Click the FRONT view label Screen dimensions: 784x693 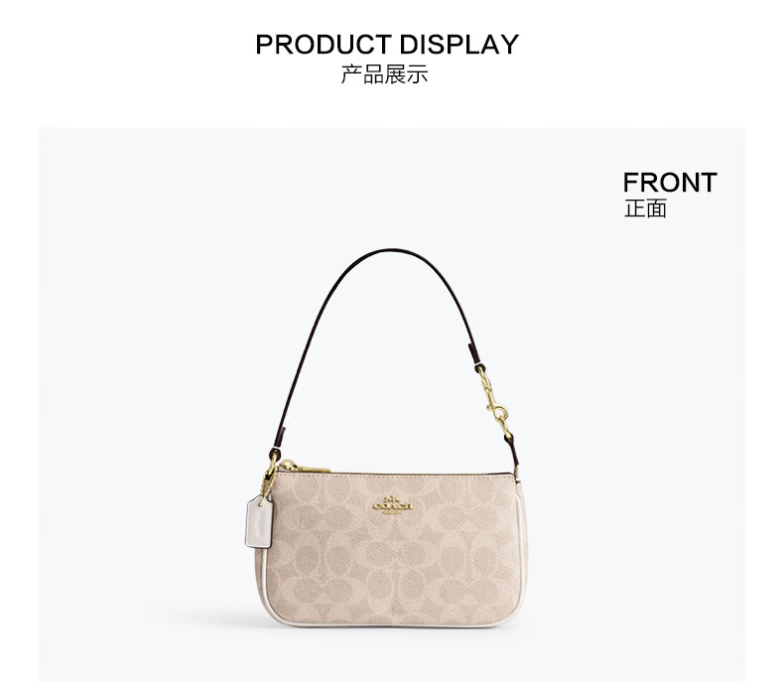[x=670, y=182]
